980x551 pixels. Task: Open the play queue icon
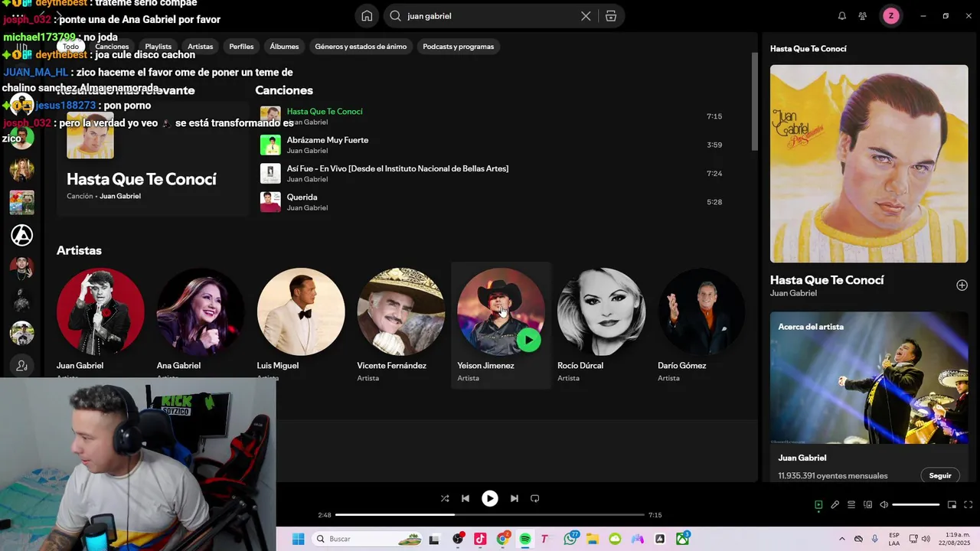click(851, 505)
